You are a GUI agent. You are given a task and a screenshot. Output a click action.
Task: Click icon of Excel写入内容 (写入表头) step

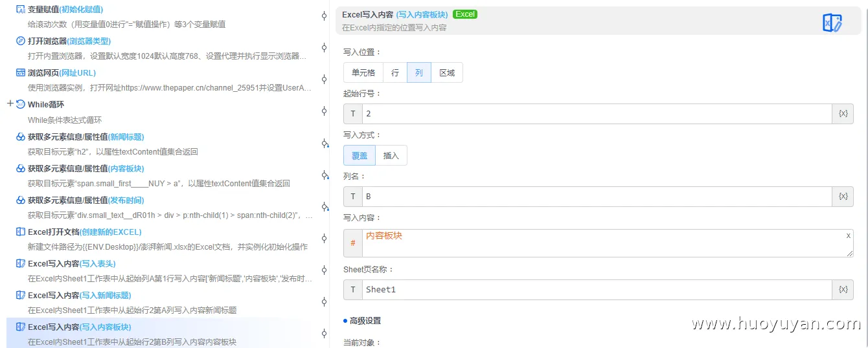click(21, 263)
